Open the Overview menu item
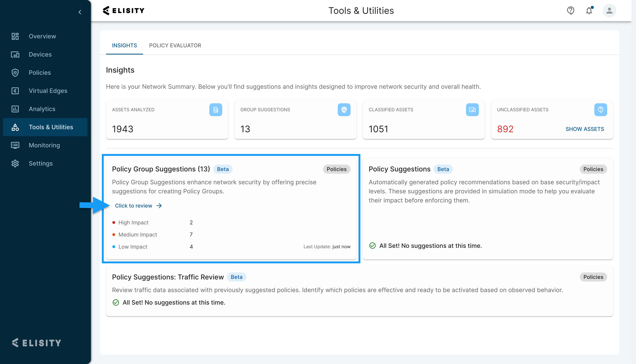The width and height of the screenshot is (636, 364). click(x=45, y=36)
